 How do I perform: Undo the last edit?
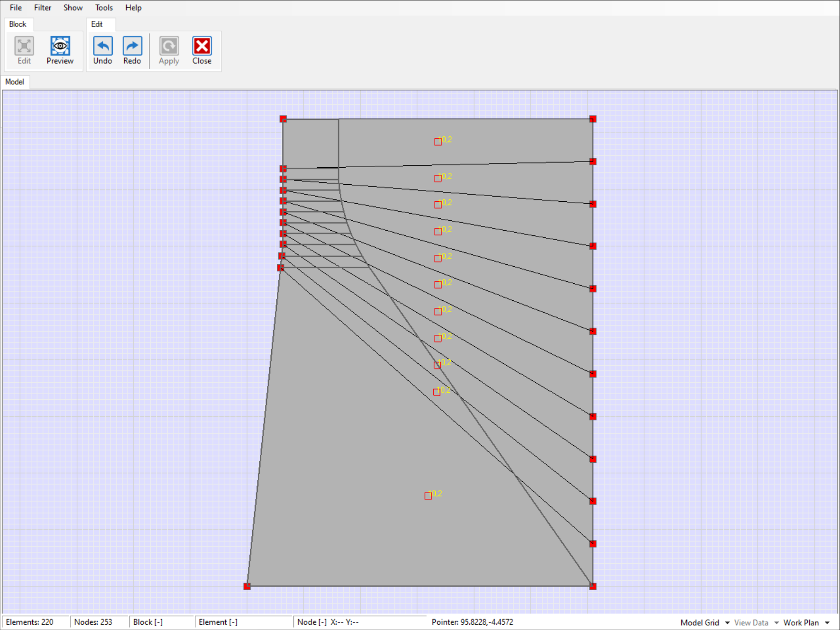(x=102, y=50)
